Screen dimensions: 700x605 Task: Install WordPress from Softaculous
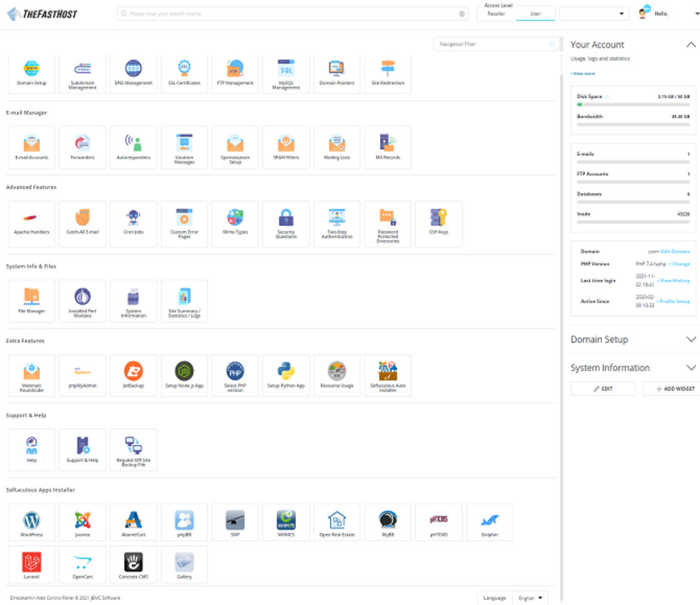point(32,522)
